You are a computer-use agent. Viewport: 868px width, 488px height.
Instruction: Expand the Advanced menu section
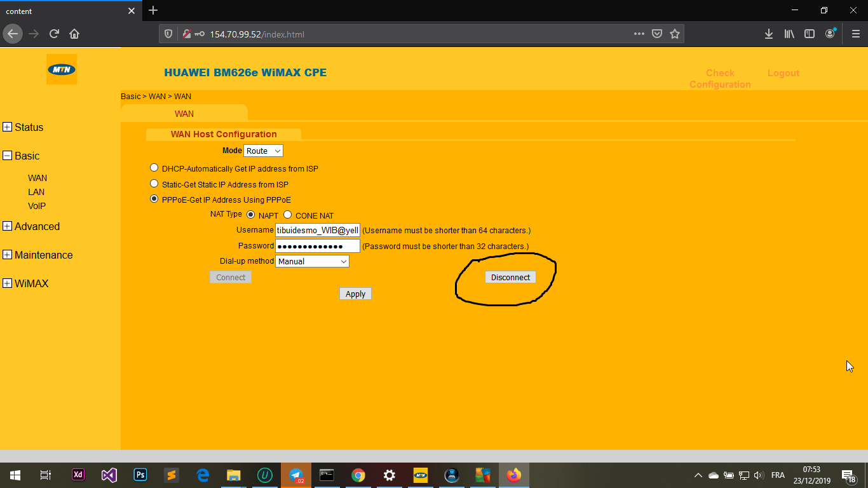click(x=8, y=226)
